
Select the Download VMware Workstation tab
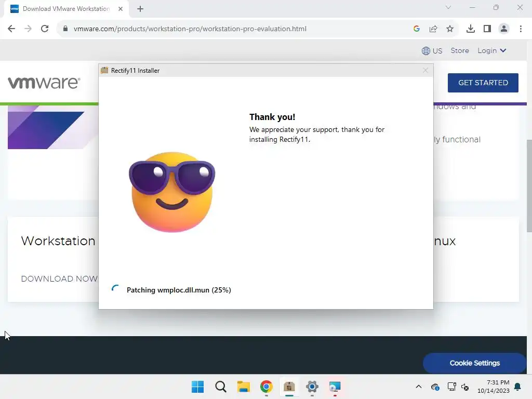[66, 9]
